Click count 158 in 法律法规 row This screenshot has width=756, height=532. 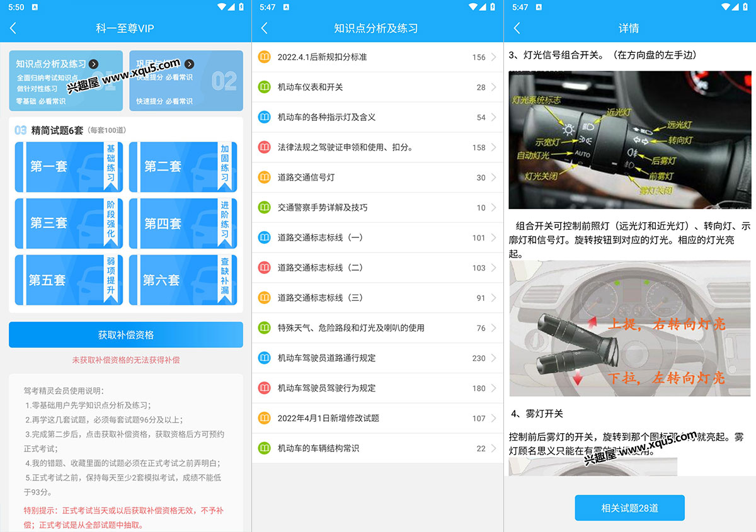click(479, 148)
